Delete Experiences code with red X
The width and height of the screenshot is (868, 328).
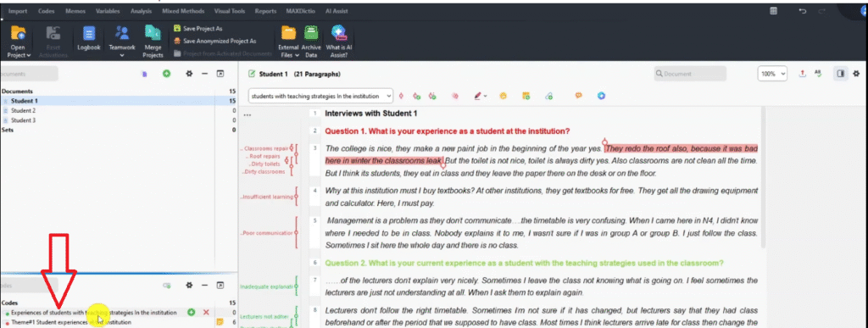(206, 313)
